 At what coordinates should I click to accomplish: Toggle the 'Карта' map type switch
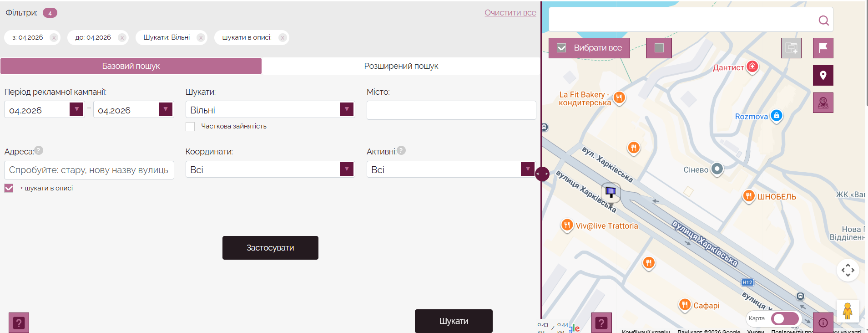pos(785,318)
